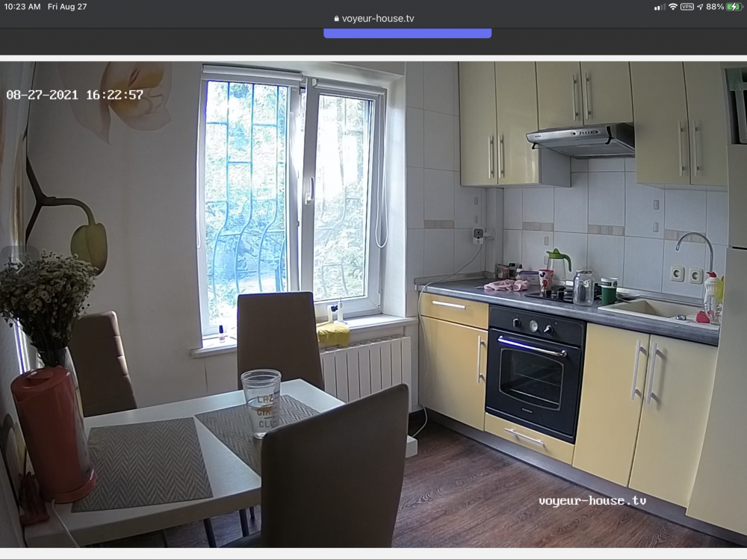Image resolution: width=747 pixels, height=560 pixels.
Task: Tap the location arrow status icon
Action: [x=700, y=7]
